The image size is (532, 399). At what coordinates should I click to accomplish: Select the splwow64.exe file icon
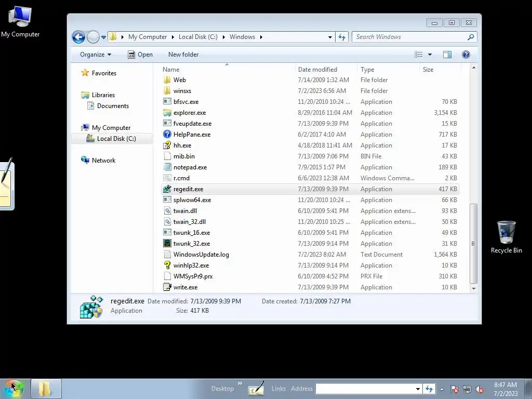point(167,200)
